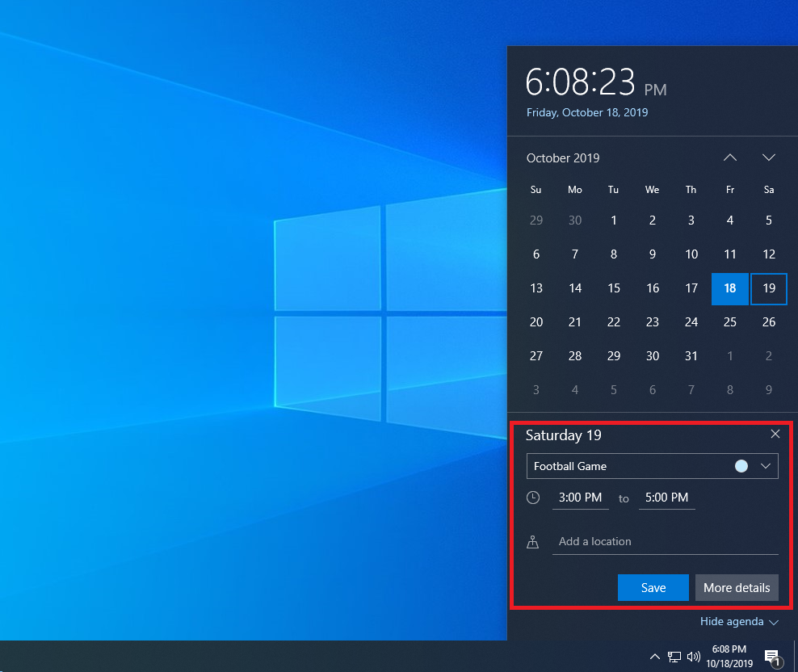Select today's date, October 18

pyautogui.click(x=730, y=288)
